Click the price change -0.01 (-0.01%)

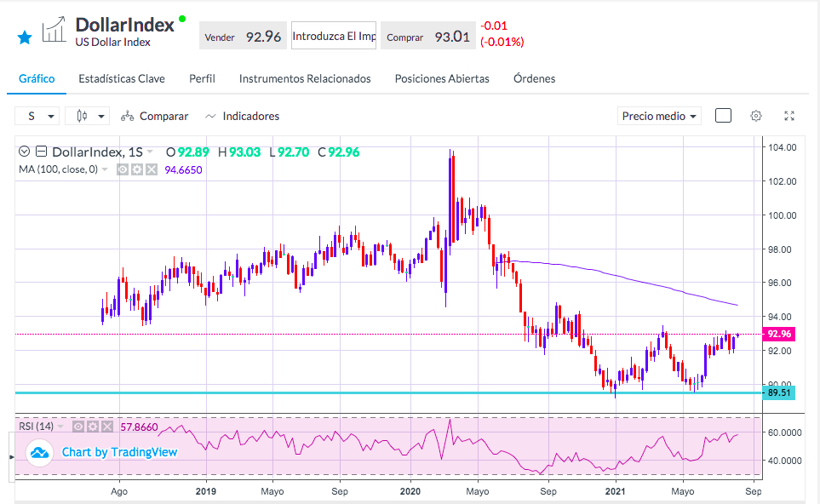coord(502,34)
